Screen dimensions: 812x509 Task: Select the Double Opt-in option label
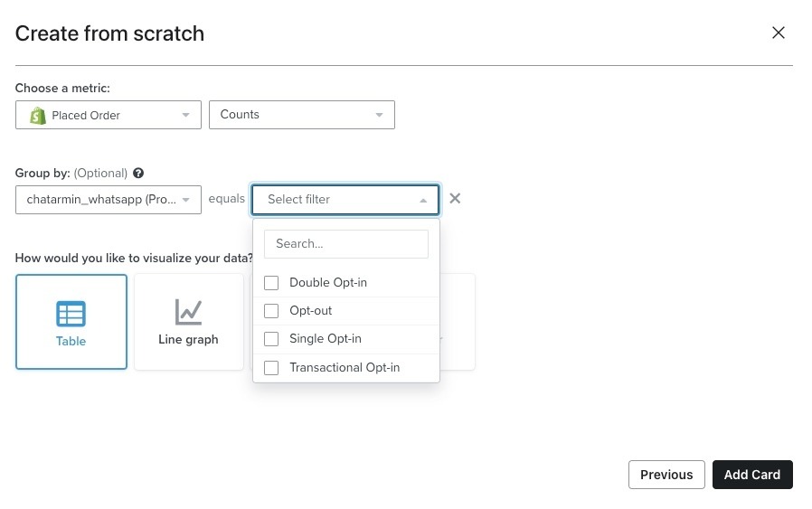pos(328,283)
